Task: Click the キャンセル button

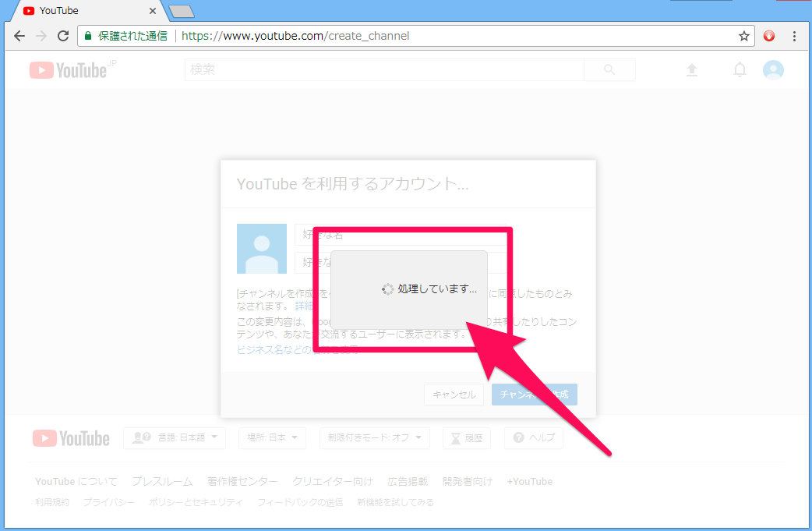Action: 454,395
